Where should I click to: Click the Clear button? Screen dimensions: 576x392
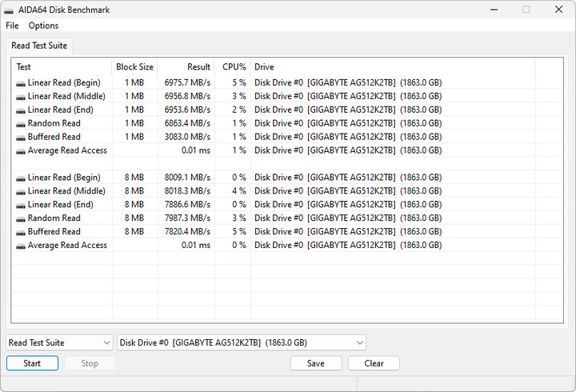[x=374, y=363]
